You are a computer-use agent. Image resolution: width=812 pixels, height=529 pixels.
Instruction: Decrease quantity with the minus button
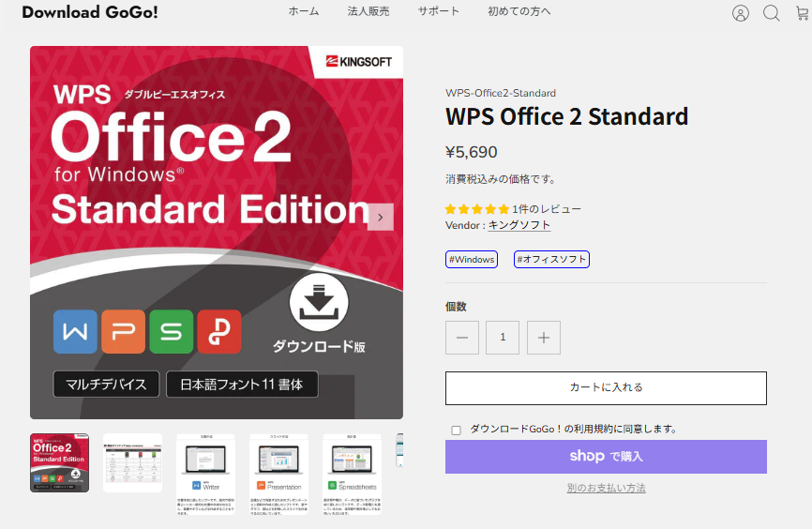point(461,338)
